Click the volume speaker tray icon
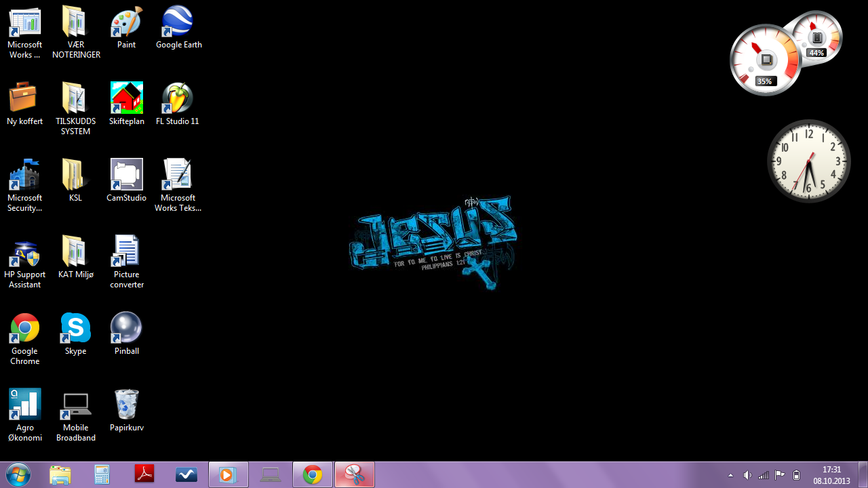868x488 pixels. click(747, 475)
